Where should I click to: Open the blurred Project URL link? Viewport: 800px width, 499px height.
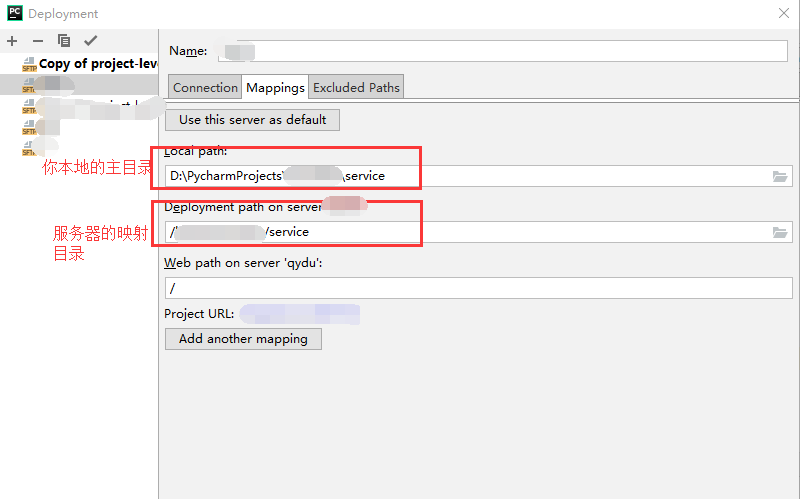[x=300, y=314]
